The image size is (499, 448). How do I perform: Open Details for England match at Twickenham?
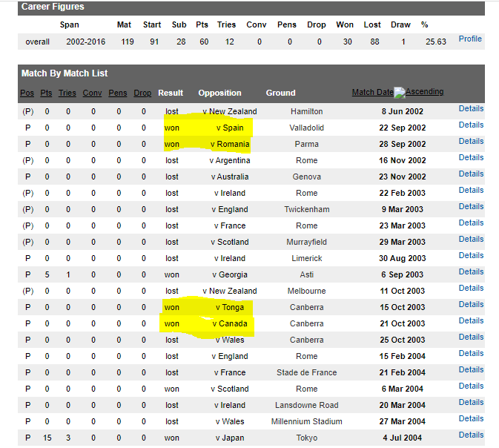pyautogui.click(x=471, y=206)
